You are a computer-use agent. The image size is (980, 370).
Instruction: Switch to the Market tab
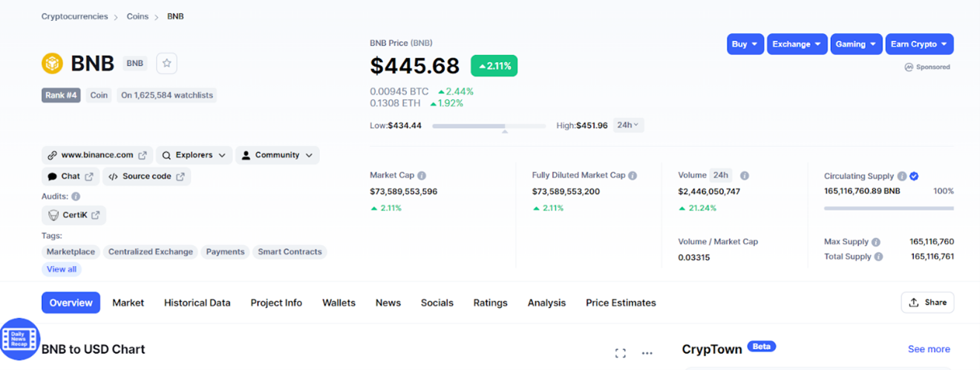128,303
